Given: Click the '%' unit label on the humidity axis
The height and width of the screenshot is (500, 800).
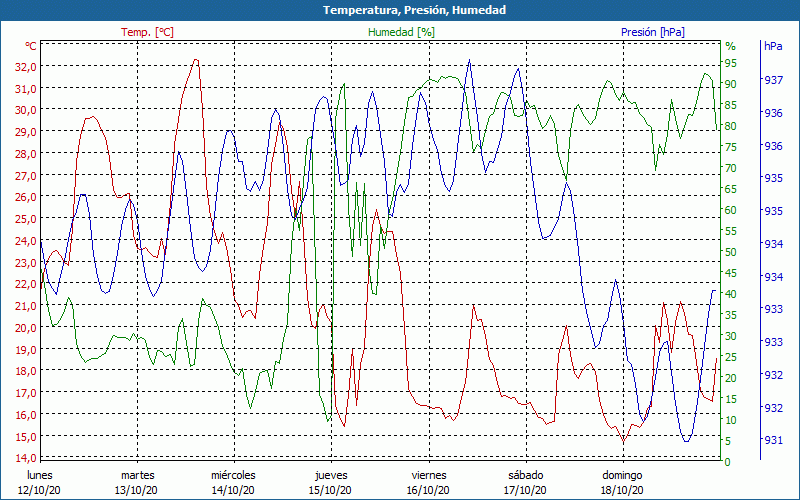Looking at the screenshot, I should pos(731,46).
